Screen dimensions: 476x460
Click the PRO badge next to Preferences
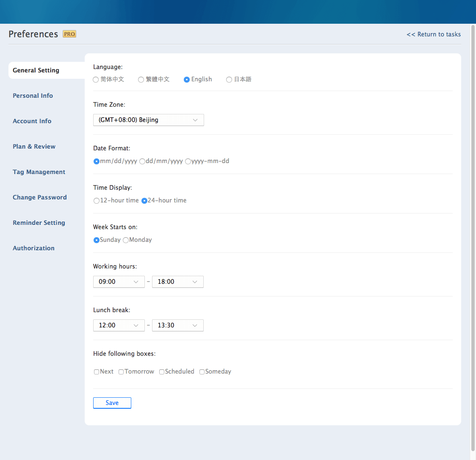coord(69,34)
